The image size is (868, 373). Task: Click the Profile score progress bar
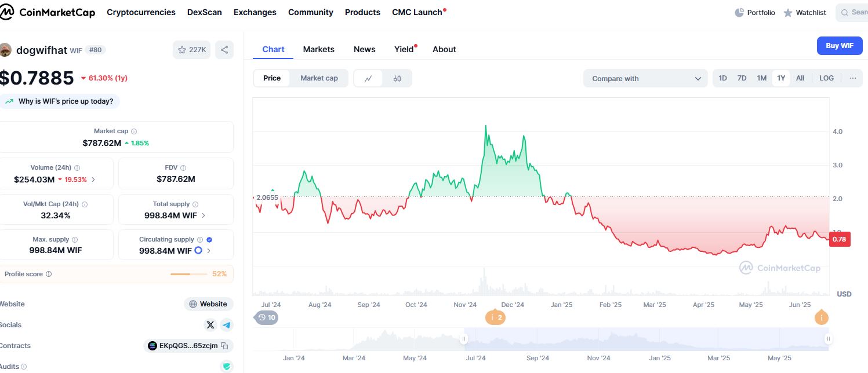click(188, 274)
